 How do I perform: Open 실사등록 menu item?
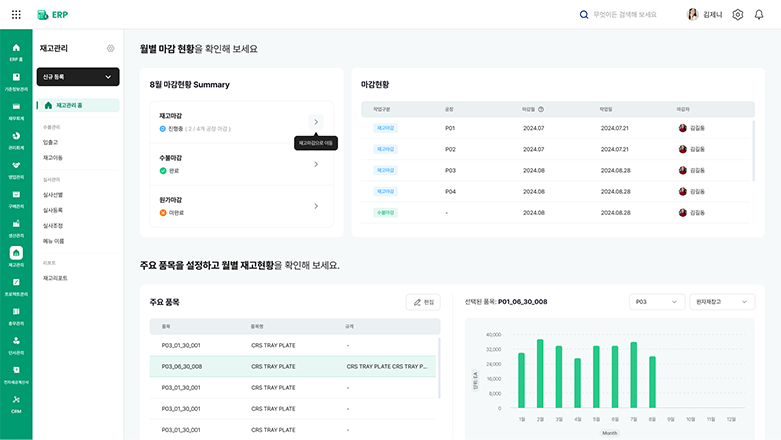(x=53, y=210)
